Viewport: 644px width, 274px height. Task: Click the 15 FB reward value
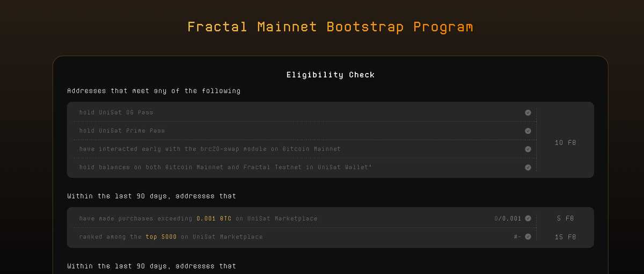566,237
